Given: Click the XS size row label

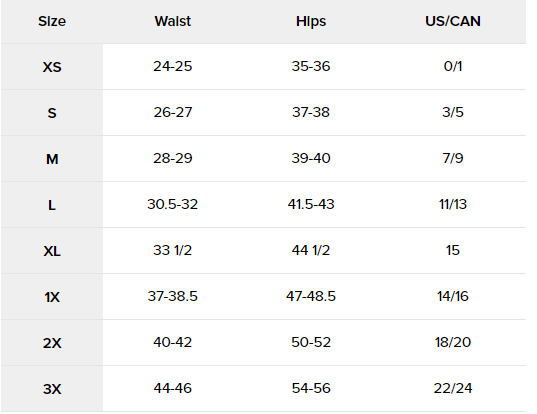Looking at the screenshot, I should point(52,67).
